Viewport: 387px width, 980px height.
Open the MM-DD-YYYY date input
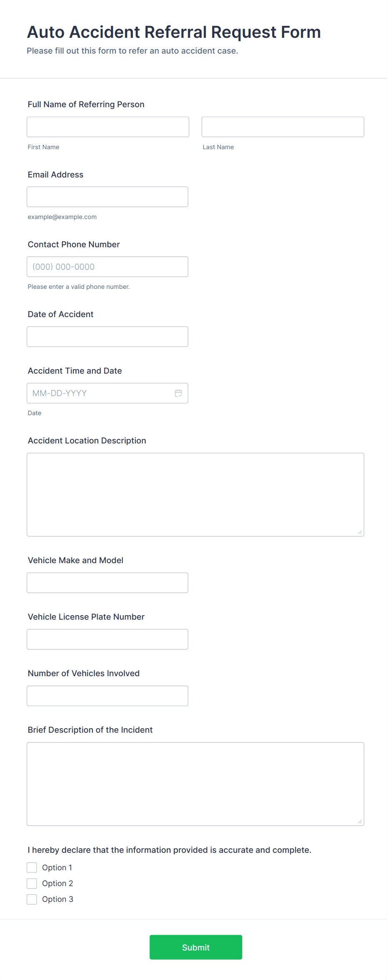point(100,393)
